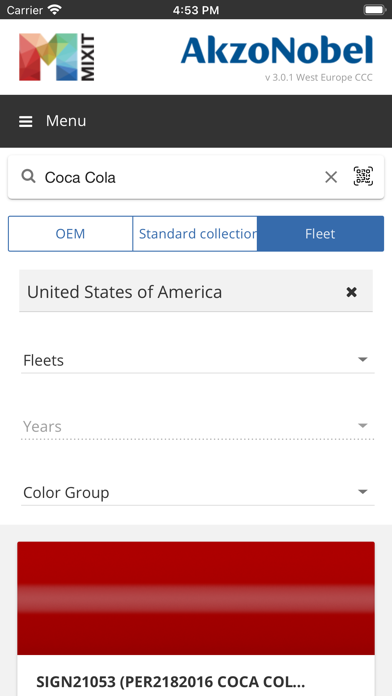
Task: Tap the Menu label
Action: (x=66, y=121)
